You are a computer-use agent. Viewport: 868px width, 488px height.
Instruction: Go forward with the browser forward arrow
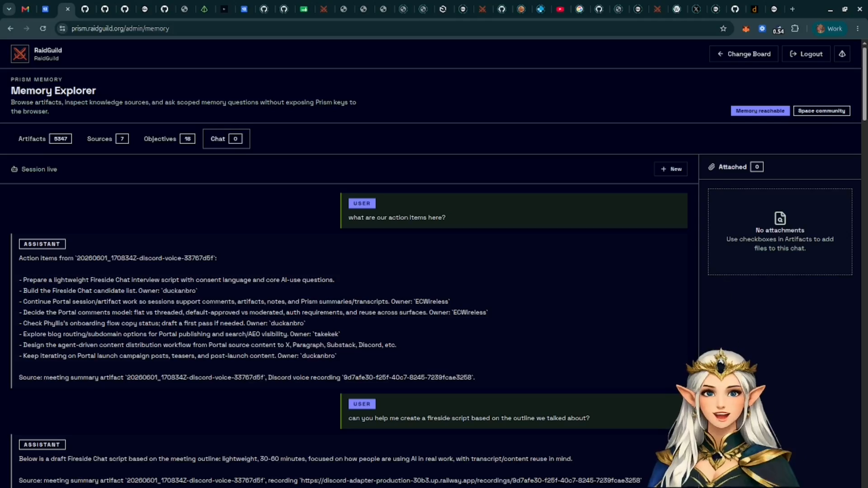[x=27, y=28]
